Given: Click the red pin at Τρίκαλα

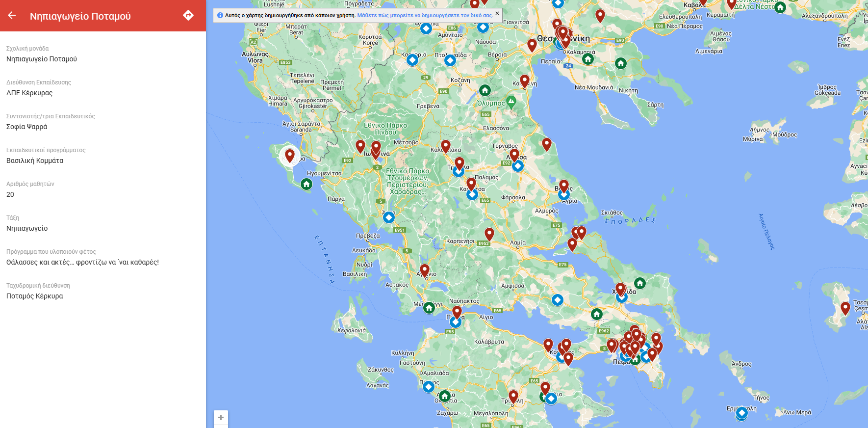Looking at the screenshot, I should click(x=460, y=163).
